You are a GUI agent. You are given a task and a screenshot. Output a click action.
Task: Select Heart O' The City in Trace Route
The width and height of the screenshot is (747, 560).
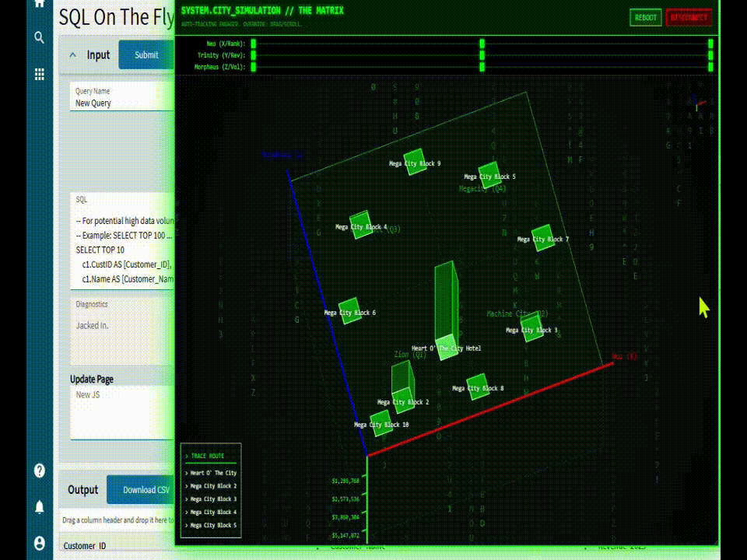pyautogui.click(x=211, y=473)
